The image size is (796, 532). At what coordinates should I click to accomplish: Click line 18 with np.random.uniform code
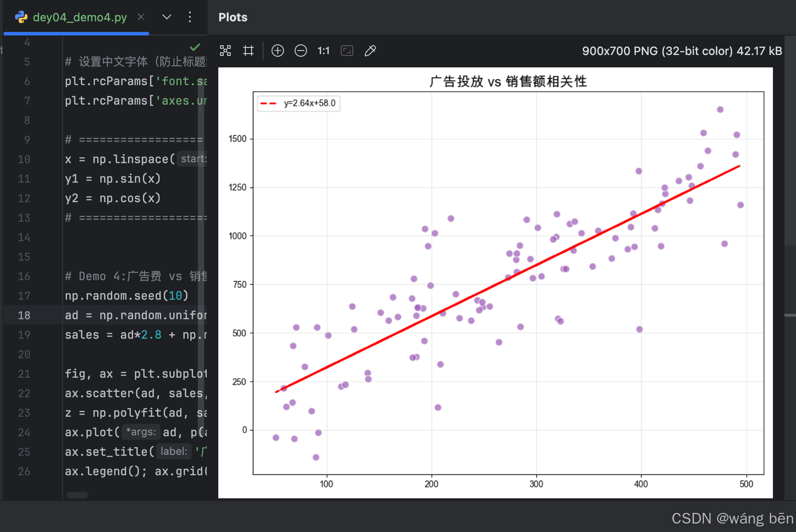tap(136, 315)
